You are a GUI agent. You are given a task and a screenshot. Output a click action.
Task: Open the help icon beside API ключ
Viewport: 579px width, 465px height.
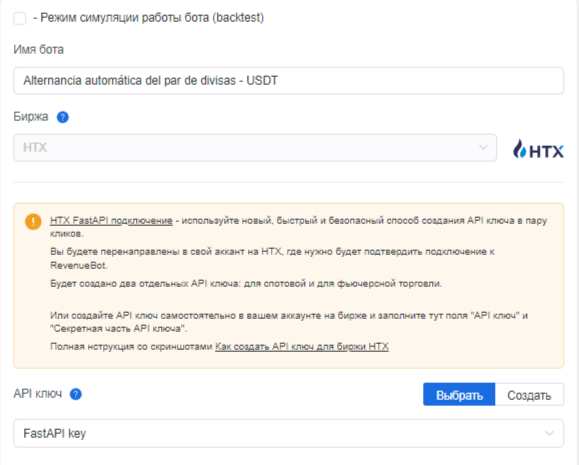[76, 394]
